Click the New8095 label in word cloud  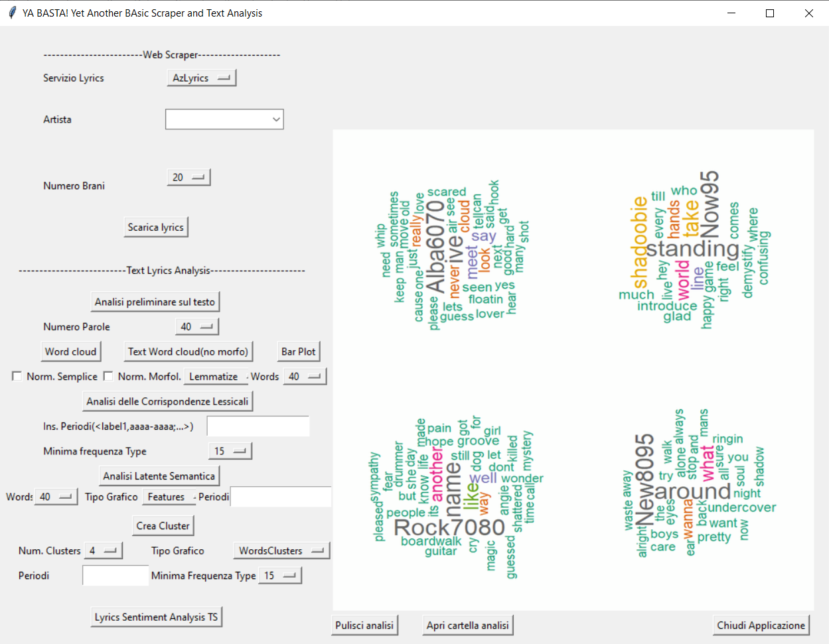point(644,480)
